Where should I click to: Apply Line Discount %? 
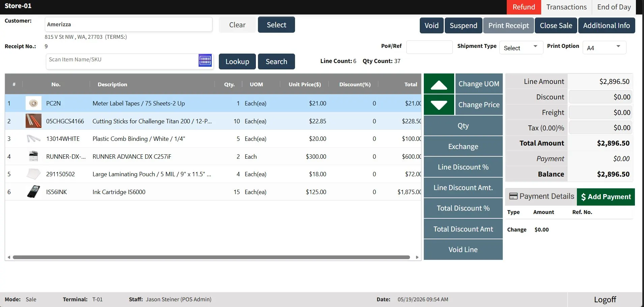pos(463,167)
